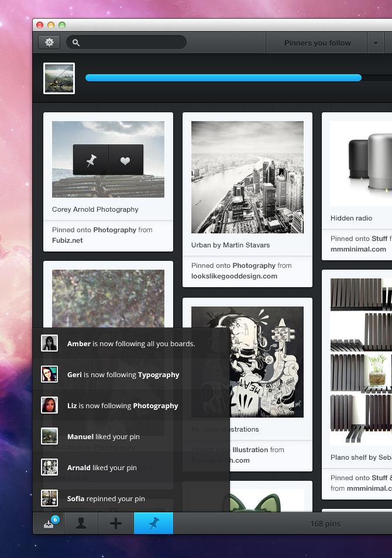Viewport: 392px width, 558px height.
Task: Click the Urban by Martin Stavars caption
Action: click(231, 245)
